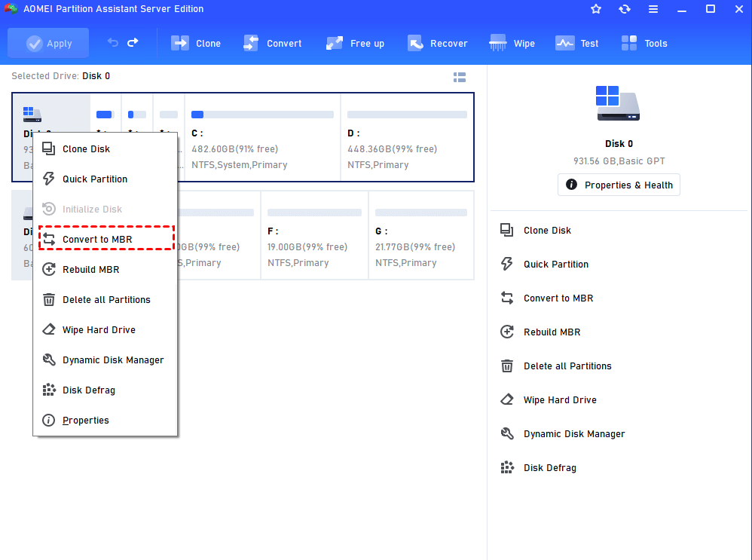
Task: Choose Clone Disk in the context menu
Action: coord(105,148)
